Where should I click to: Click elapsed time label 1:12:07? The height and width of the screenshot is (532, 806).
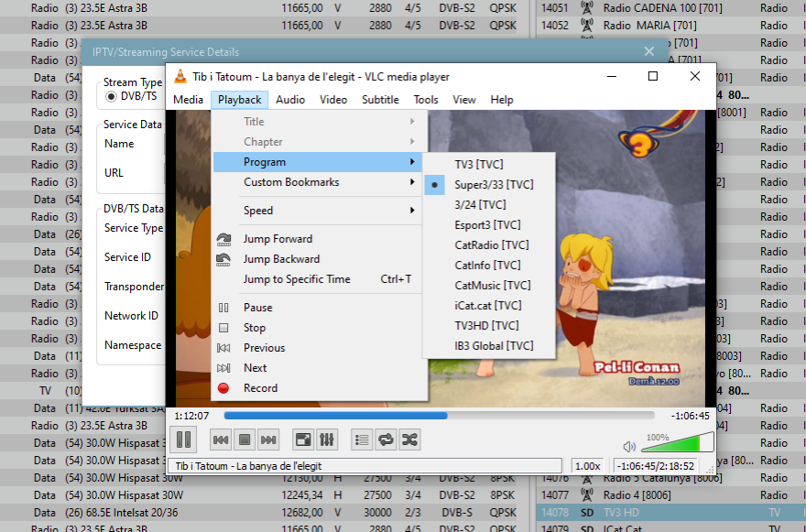click(191, 416)
